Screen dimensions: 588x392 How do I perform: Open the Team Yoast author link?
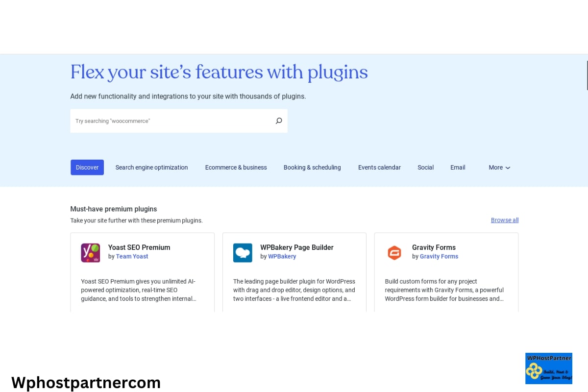click(x=132, y=256)
